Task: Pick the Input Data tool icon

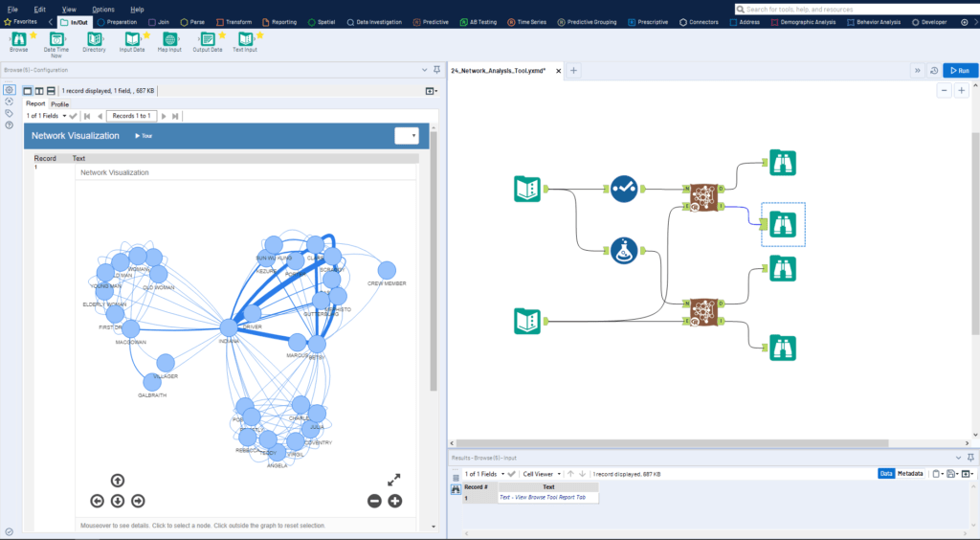Action: pyautogui.click(x=131, y=39)
